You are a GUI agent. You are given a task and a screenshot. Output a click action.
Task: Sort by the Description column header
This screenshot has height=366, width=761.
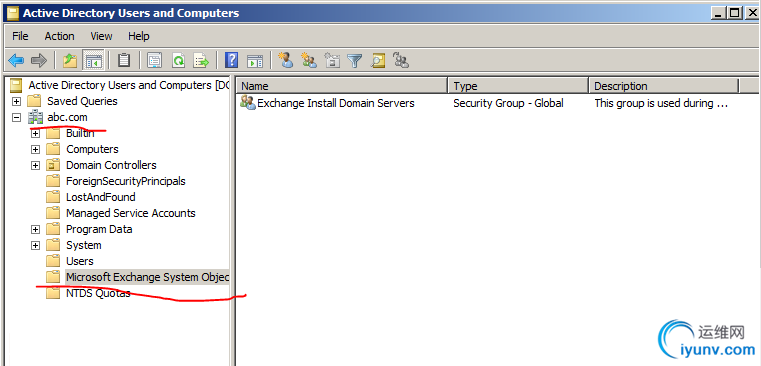click(663, 86)
